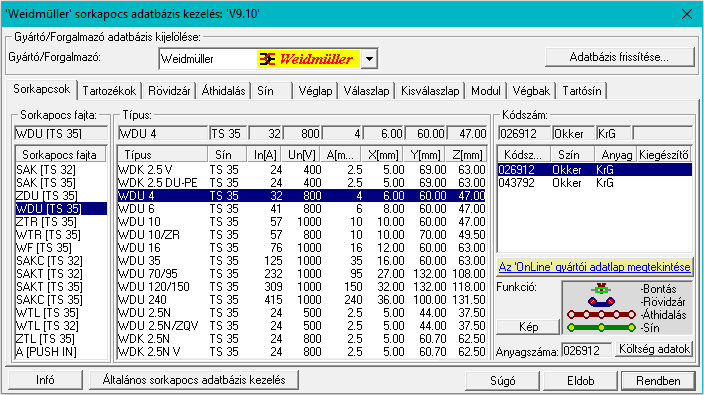Viewport: 704px width, 395px height.
Task: Open the Rövidzár tab
Action: 169,91
